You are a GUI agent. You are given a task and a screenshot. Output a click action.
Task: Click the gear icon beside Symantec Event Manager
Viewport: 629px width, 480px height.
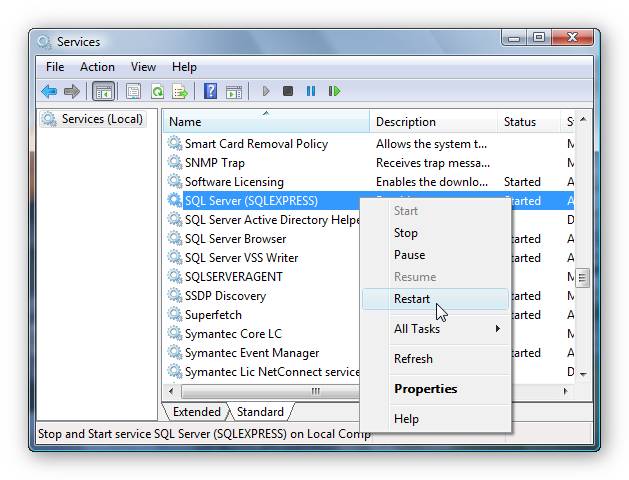tap(174, 352)
